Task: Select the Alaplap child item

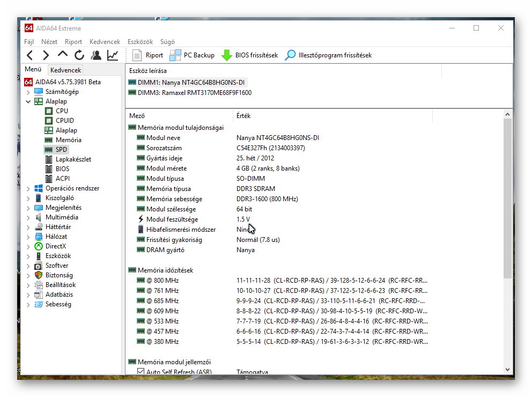Action: click(x=66, y=130)
